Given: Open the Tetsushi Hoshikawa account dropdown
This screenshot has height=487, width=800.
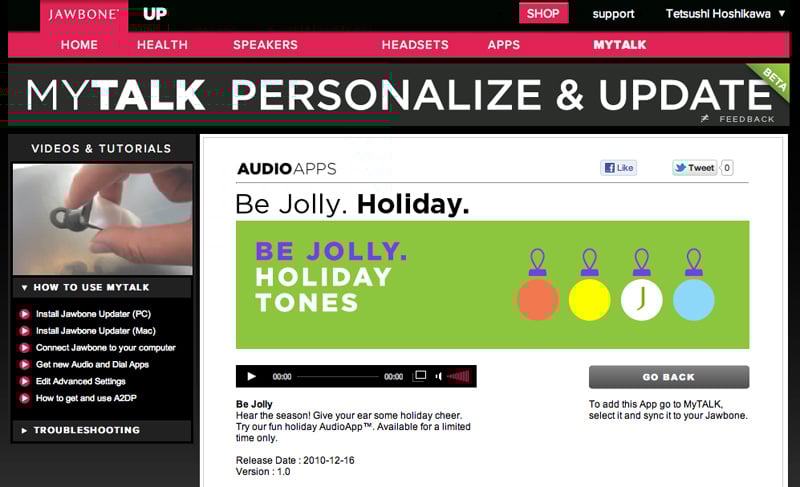Looking at the screenshot, I should click(x=726, y=14).
